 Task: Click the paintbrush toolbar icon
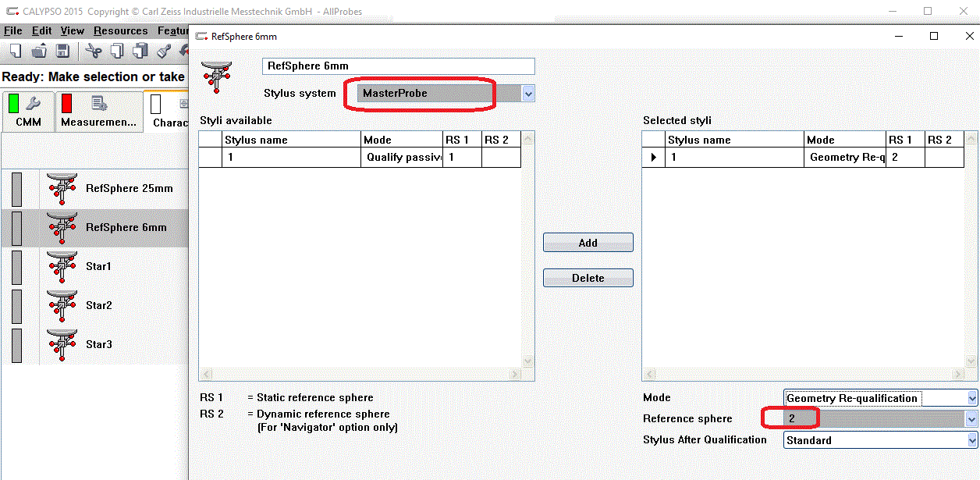click(164, 52)
